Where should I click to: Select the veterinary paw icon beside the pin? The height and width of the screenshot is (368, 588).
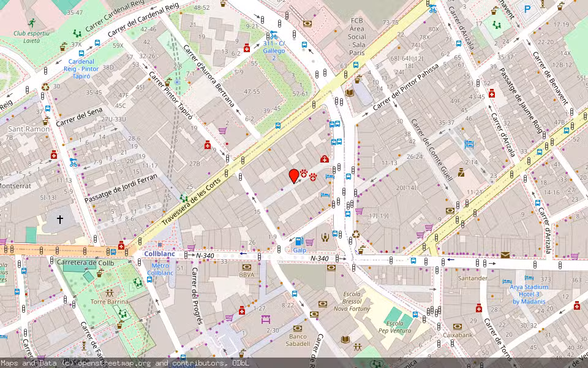(304, 175)
